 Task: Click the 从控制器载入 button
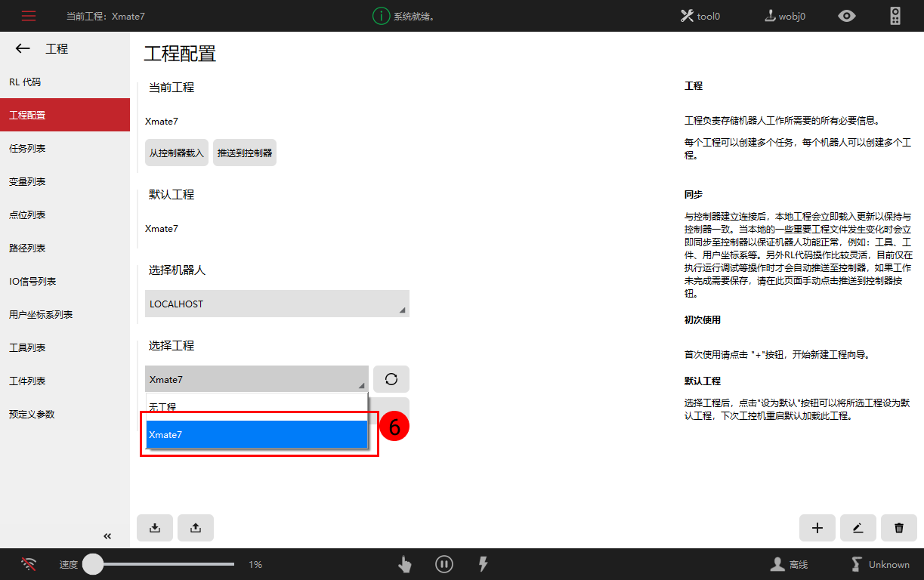tap(176, 153)
